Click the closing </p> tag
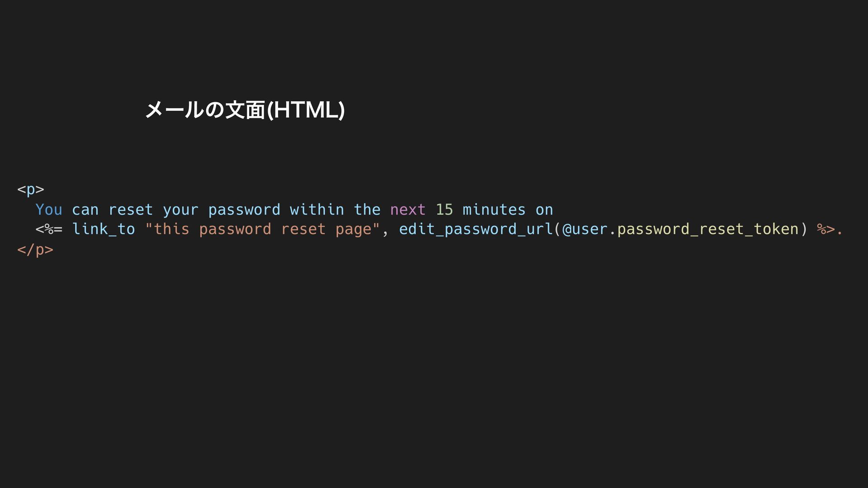The height and width of the screenshot is (488, 868). tap(35, 249)
